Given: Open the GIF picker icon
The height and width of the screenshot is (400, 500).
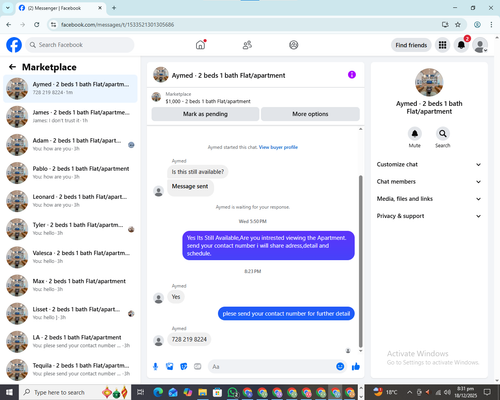Looking at the screenshot, I should coord(198,367).
